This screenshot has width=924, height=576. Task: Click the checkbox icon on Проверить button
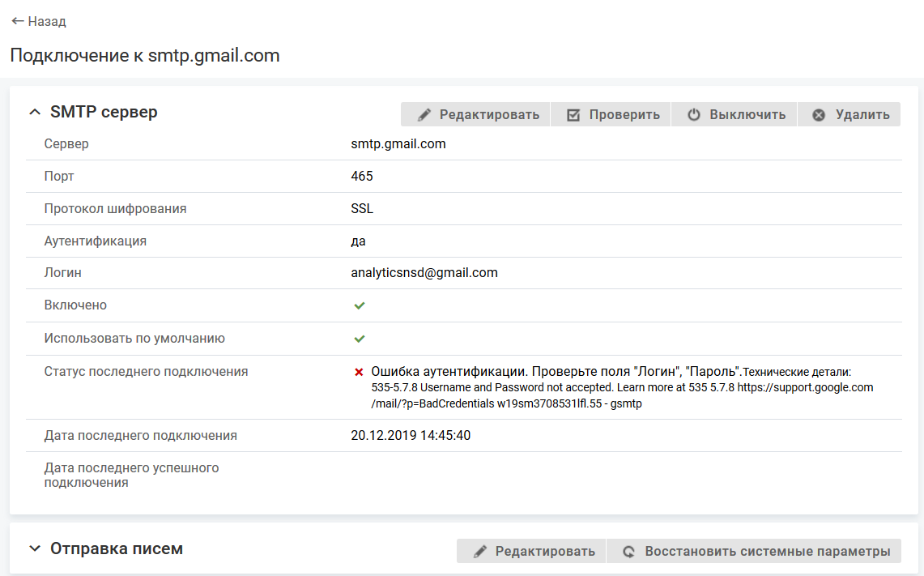click(573, 115)
